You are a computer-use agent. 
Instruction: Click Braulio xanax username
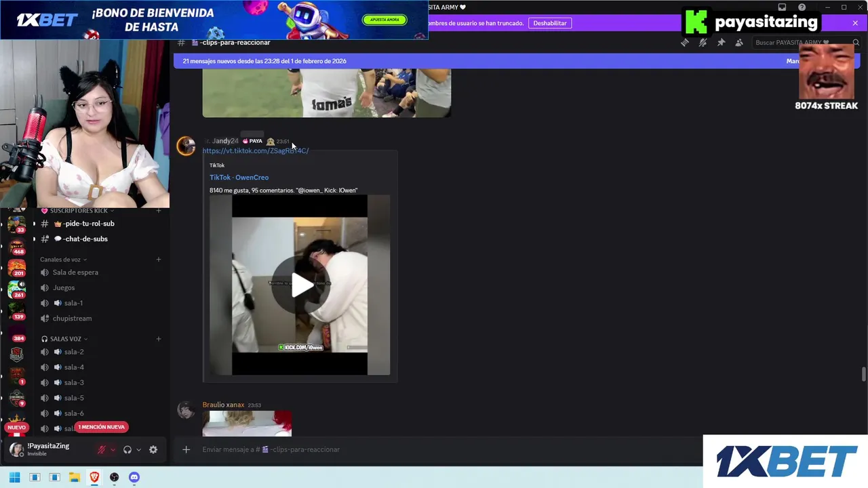coord(223,405)
